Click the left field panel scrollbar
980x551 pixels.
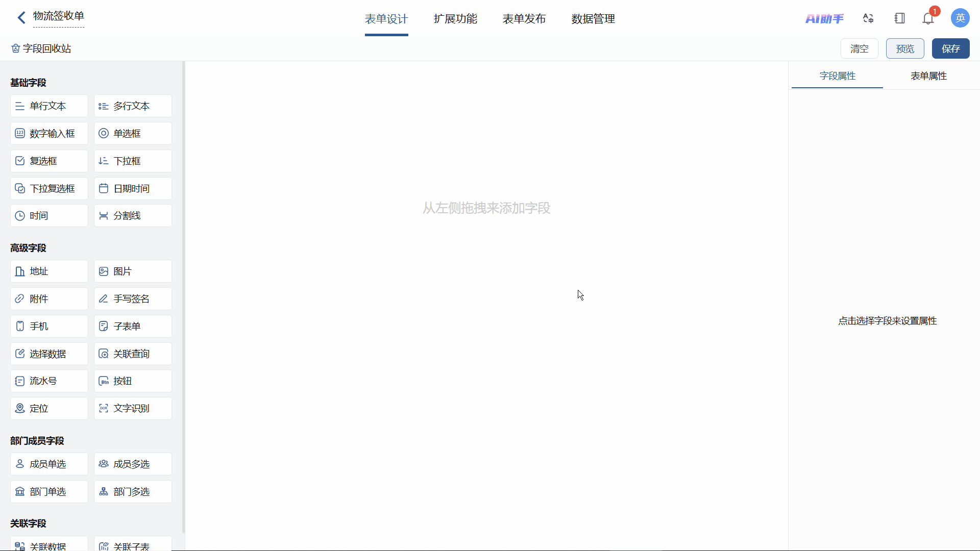pyautogui.click(x=183, y=297)
